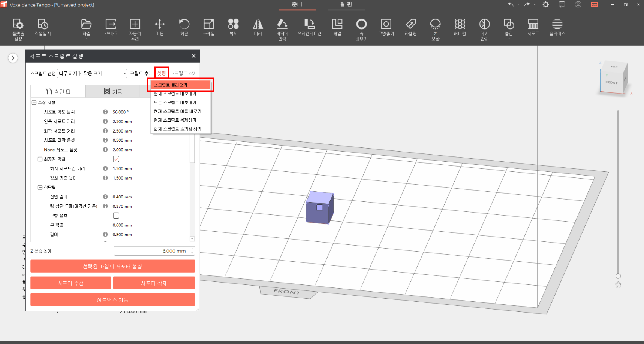Click the vertical slider handle at right

618,276
